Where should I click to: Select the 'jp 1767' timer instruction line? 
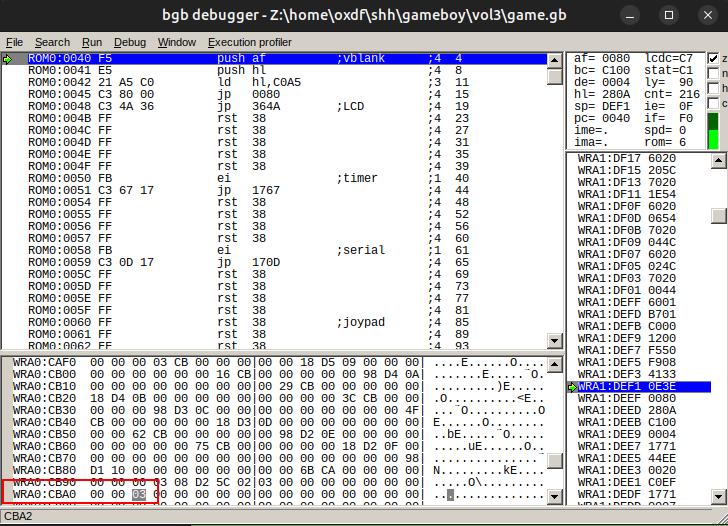[250, 189]
